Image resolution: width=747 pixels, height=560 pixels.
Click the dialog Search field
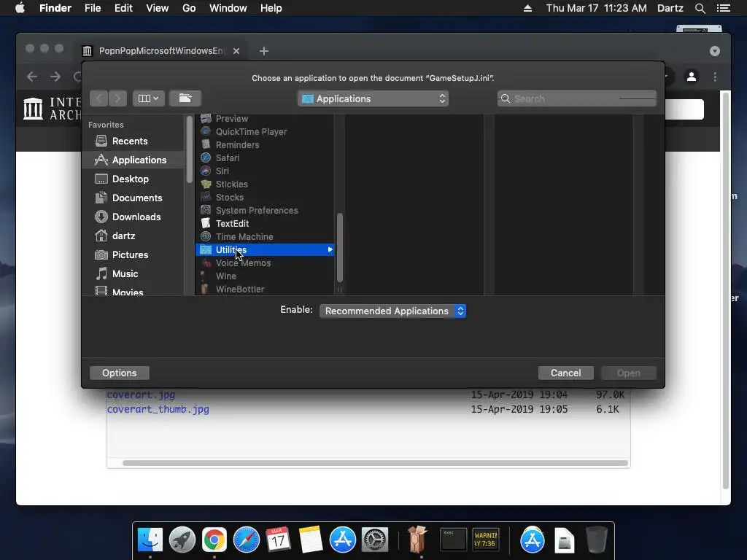point(577,98)
